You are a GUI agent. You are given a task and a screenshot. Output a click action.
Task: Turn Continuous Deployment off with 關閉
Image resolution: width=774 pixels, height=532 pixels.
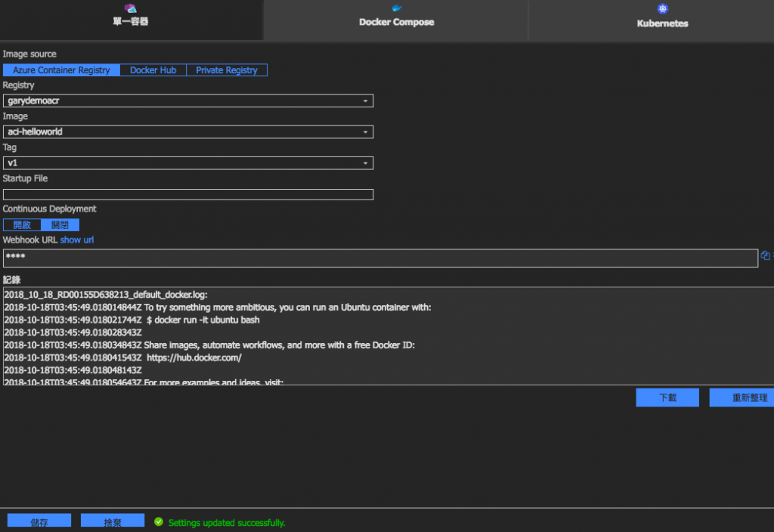click(60, 225)
